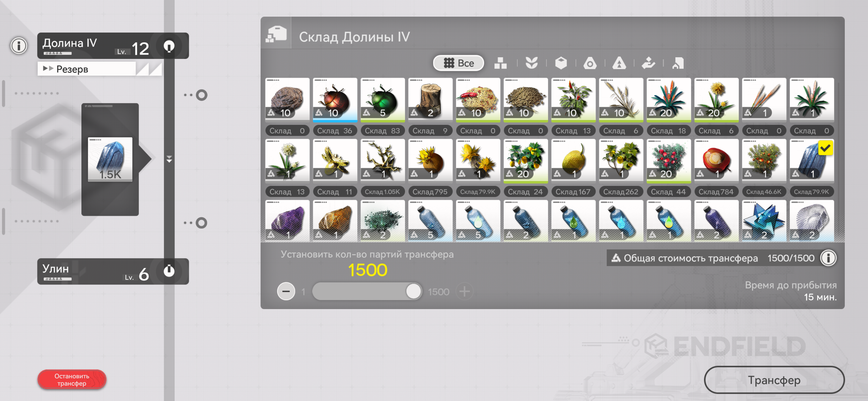Click the Долина IV location pin icon
868x401 pixels.
tap(169, 46)
